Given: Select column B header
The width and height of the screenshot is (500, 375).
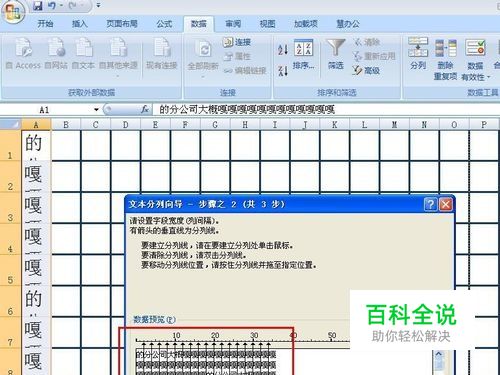Looking at the screenshot, I should 66,125.
